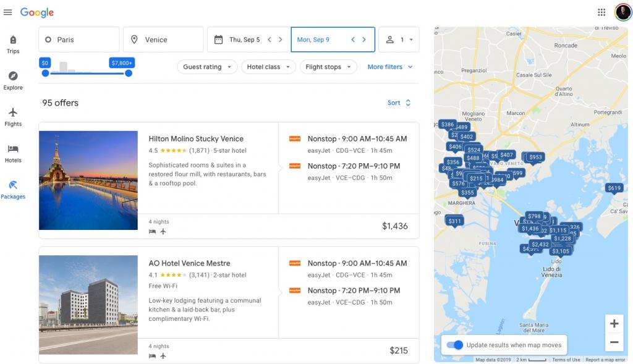Open the travelers count dropdown
This screenshot has height=364, width=633.
click(399, 40)
